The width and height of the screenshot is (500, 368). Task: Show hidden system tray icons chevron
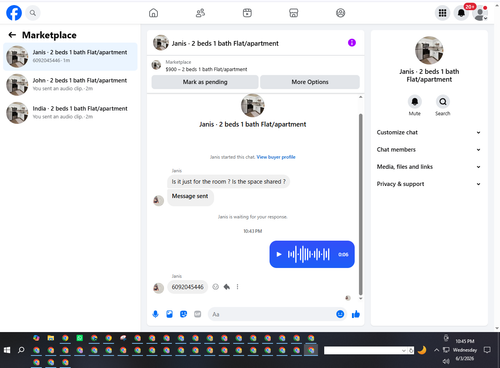[x=436, y=350]
